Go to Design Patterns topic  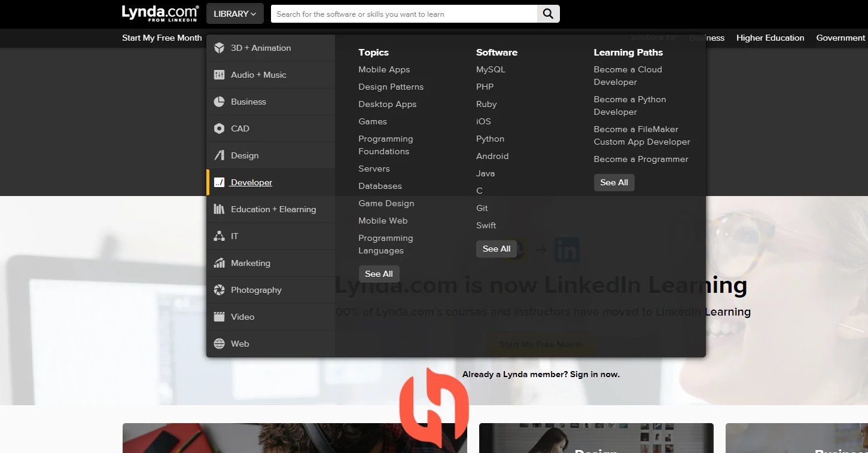point(391,87)
